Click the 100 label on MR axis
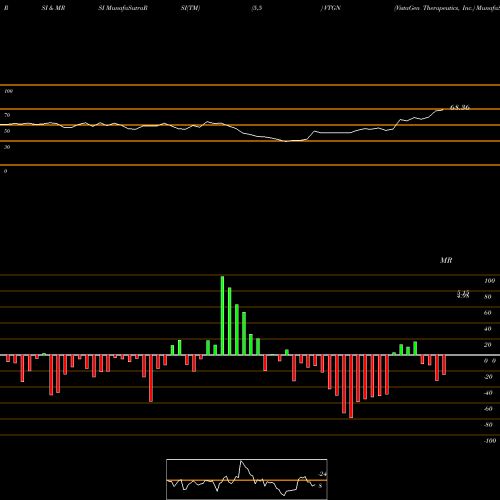Viewport: 500px width, 500px height. click(x=490, y=281)
